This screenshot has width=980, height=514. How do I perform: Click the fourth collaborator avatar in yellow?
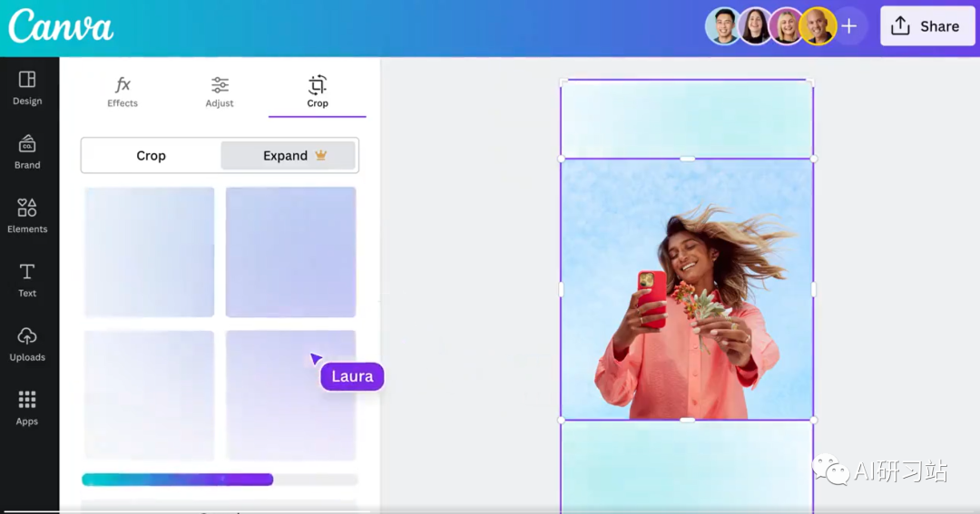pyautogui.click(x=818, y=26)
